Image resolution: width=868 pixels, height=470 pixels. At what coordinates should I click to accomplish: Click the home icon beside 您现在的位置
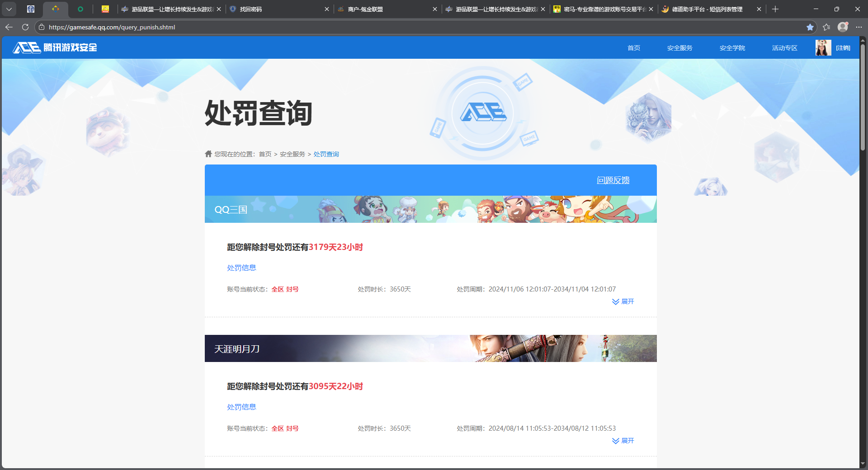pyautogui.click(x=208, y=154)
